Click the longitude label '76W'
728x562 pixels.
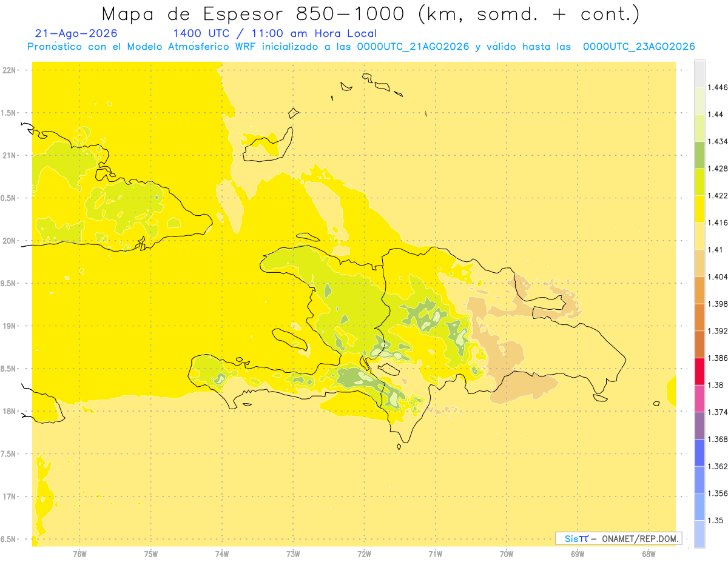79,554
